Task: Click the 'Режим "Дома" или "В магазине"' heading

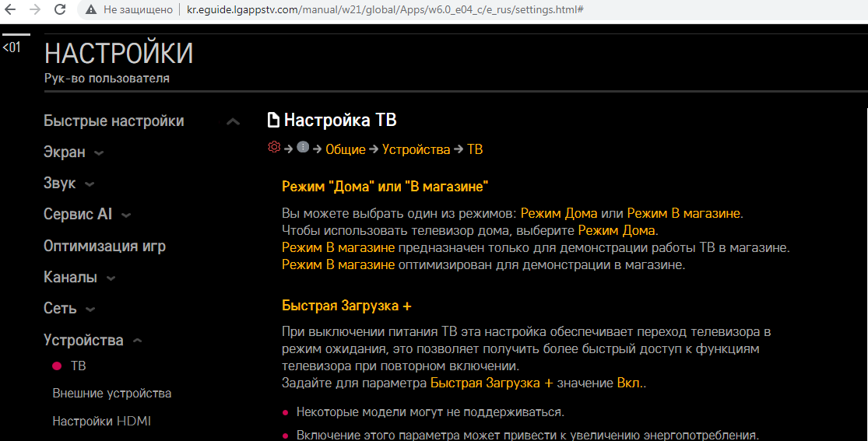Action: point(385,187)
